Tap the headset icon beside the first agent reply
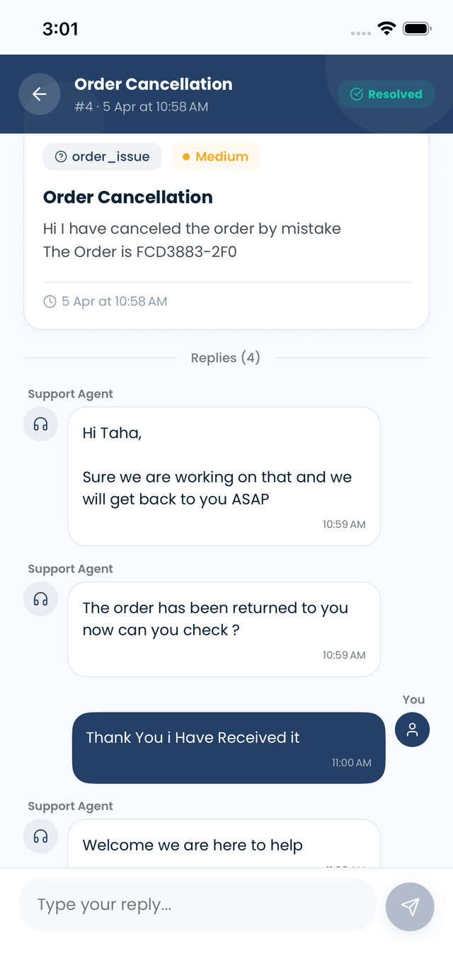This screenshot has width=453, height=980. coord(40,423)
